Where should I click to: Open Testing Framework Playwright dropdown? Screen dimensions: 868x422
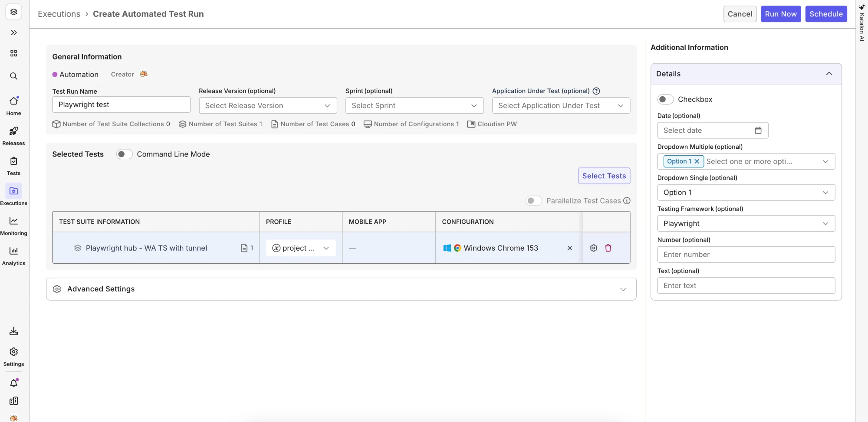point(746,224)
